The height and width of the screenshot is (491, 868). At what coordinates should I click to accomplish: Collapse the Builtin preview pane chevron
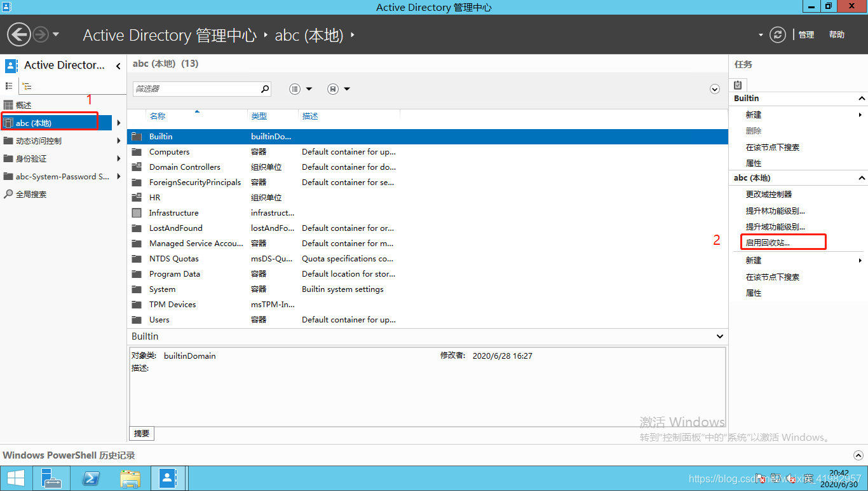(720, 336)
